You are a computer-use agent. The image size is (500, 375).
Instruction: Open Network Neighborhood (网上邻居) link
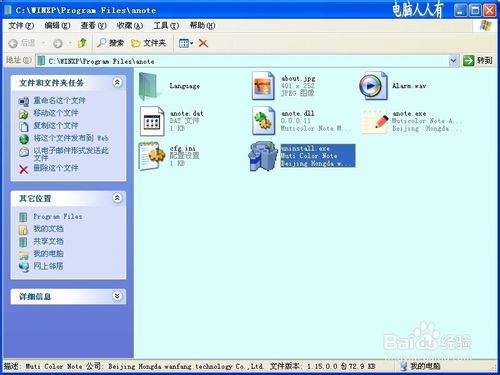click(x=48, y=266)
